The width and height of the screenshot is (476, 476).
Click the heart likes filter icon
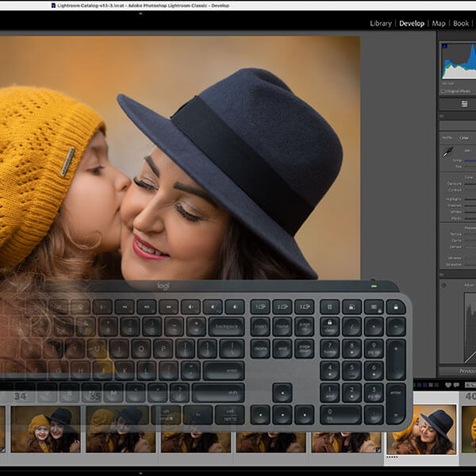coord(448,385)
